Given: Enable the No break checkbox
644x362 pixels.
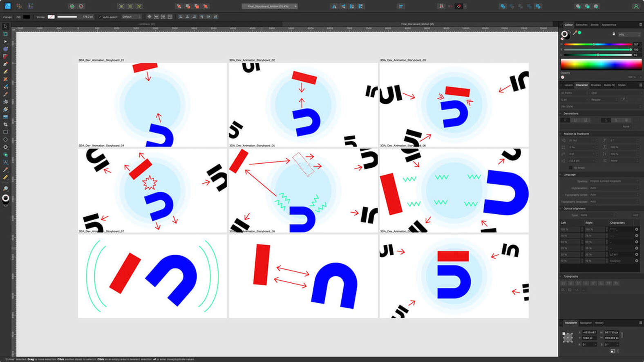Looking at the screenshot, I should click(570, 168).
